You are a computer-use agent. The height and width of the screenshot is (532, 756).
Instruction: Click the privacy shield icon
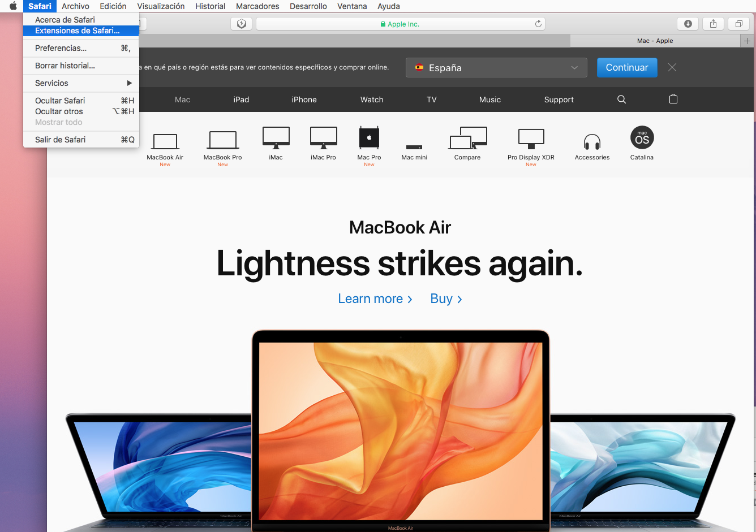242,24
